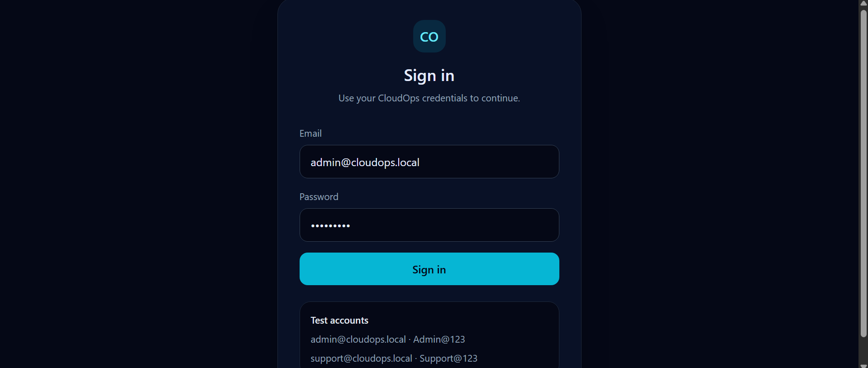Screen dimensions: 868x368
Task: Select the Support@123 password text
Action: coord(448,358)
